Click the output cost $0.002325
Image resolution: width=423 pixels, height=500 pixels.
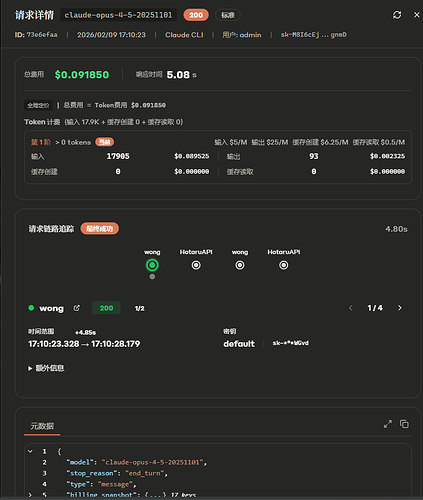click(x=387, y=156)
